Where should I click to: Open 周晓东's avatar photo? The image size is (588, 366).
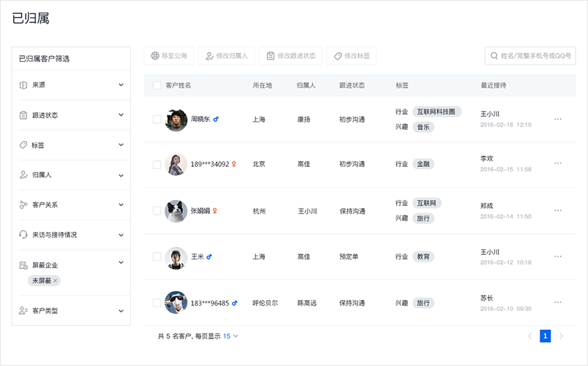pyautogui.click(x=176, y=120)
